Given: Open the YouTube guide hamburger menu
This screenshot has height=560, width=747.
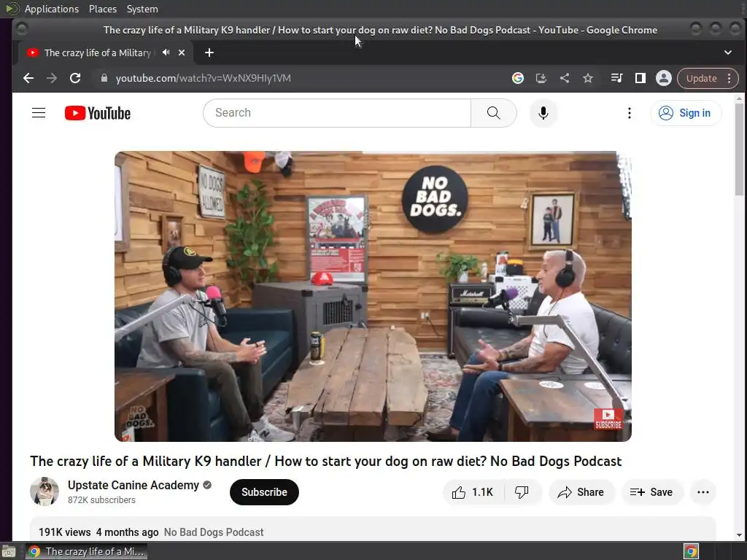Looking at the screenshot, I should coord(39,113).
